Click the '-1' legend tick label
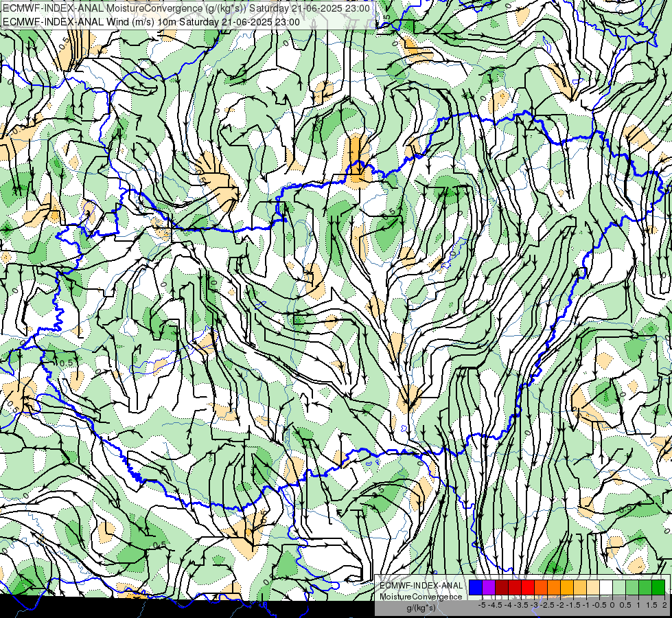Screen dimensions: 672x618 [x=586, y=605]
